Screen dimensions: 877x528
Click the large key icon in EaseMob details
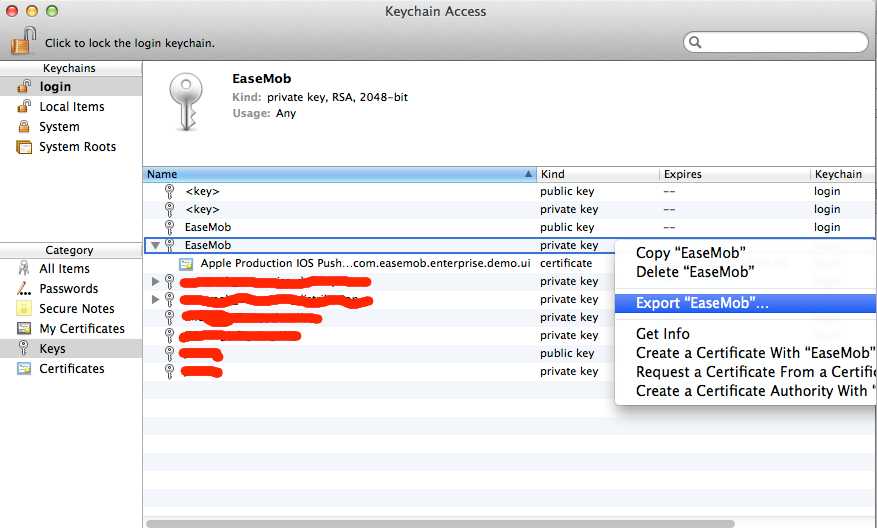click(x=186, y=102)
